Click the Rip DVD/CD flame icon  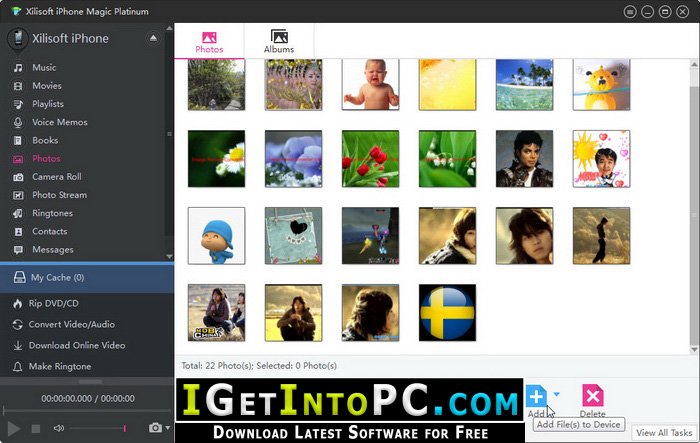[17, 304]
